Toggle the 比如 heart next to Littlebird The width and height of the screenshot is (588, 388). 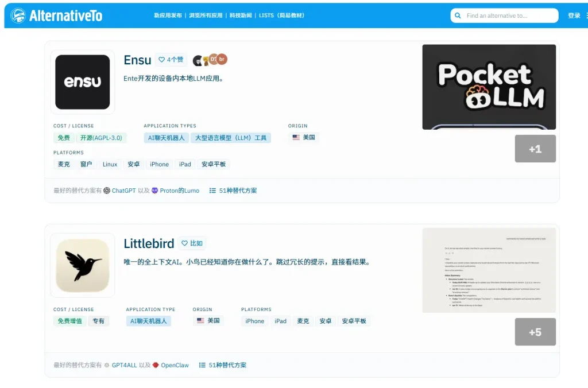point(192,243)
